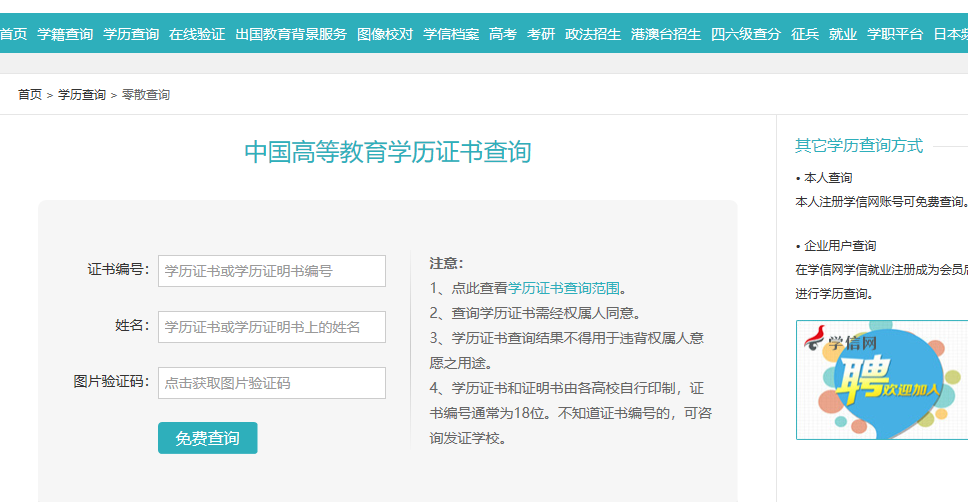Screen dimensions: 968x502
Task: Open the 学历证书查询范围 link
Action: [564, 288]
